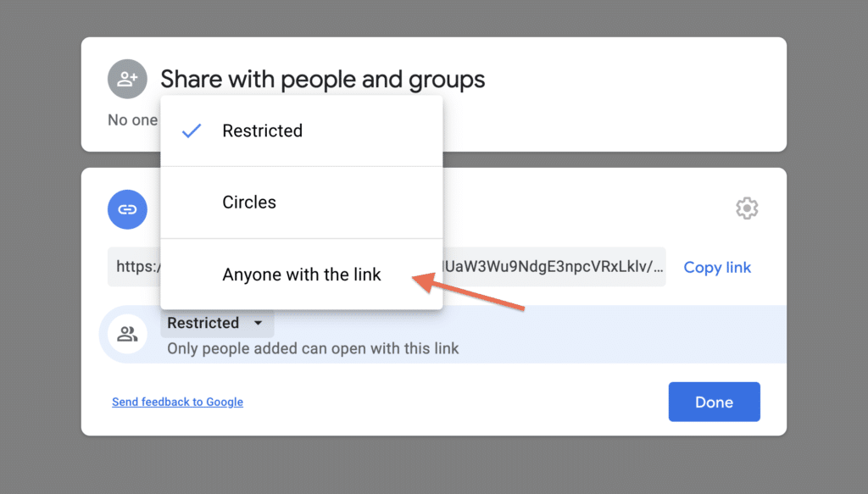Click the people group icon beside Restricted
The image size is (868, 494).
127,334
